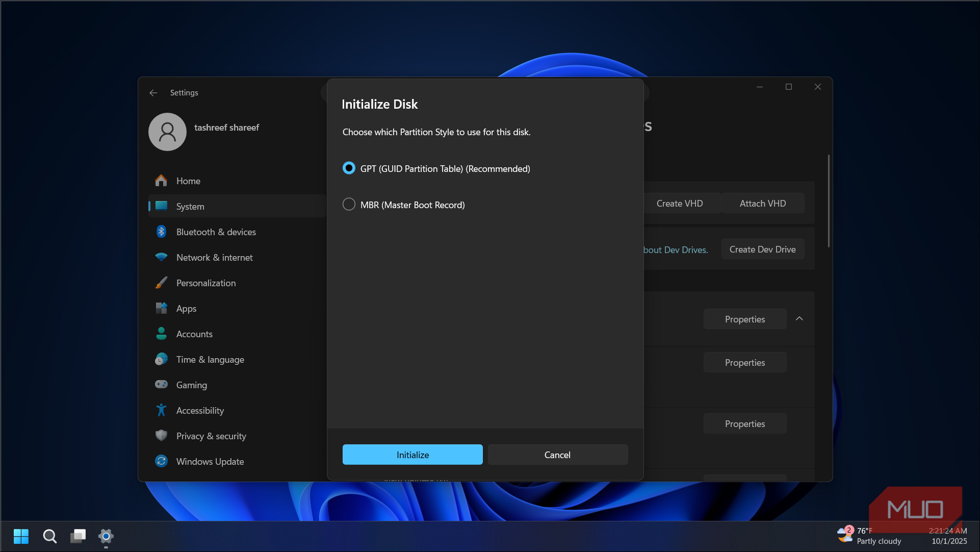Click Properties beside the collapse chevron
This screenshot has width=980, height=552.
point(745,319)
